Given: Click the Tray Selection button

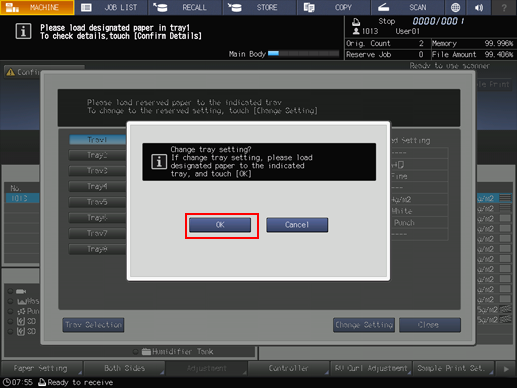Looking at the screenshot, I should click(x=93, y=325).
